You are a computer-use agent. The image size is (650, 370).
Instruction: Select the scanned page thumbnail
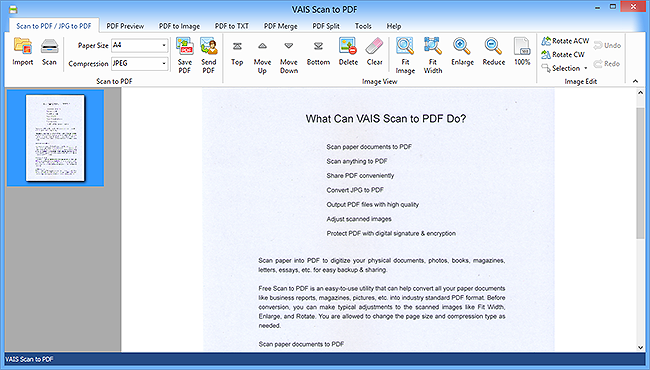coord(56,138)
